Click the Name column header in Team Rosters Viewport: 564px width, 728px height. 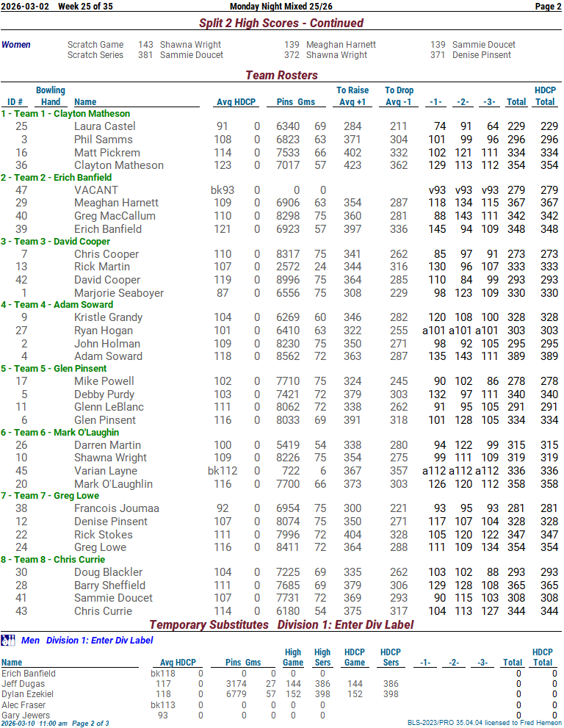85,102
